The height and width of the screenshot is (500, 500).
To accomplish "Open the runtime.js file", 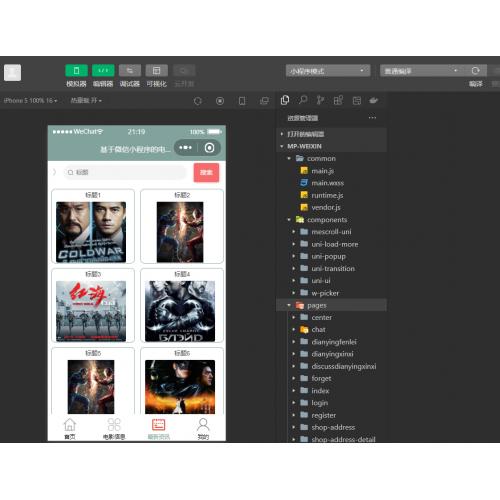I will [x=332, y=195].
